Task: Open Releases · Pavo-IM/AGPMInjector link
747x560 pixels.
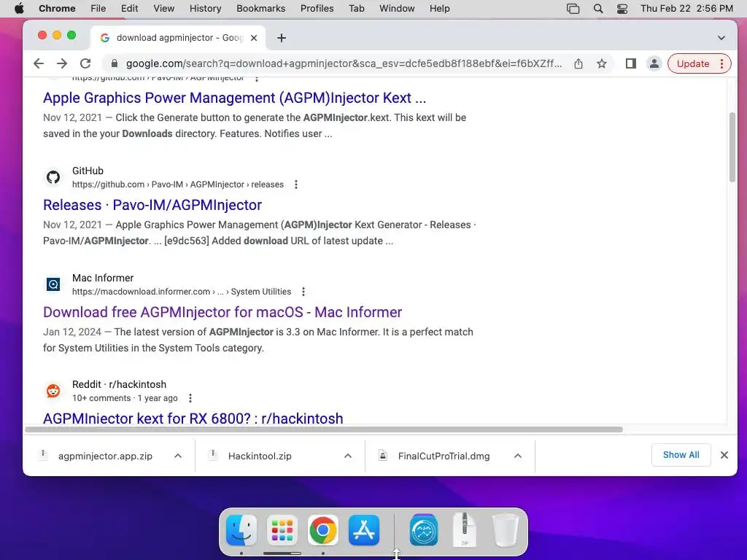Action: click(152, 205)
